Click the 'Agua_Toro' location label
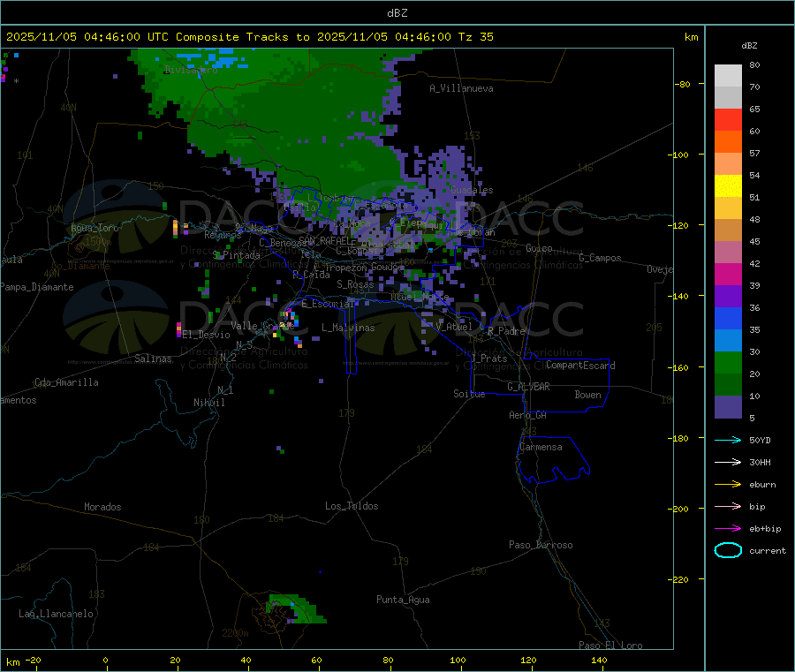This screenshot has height=672, width=795. 95,228
